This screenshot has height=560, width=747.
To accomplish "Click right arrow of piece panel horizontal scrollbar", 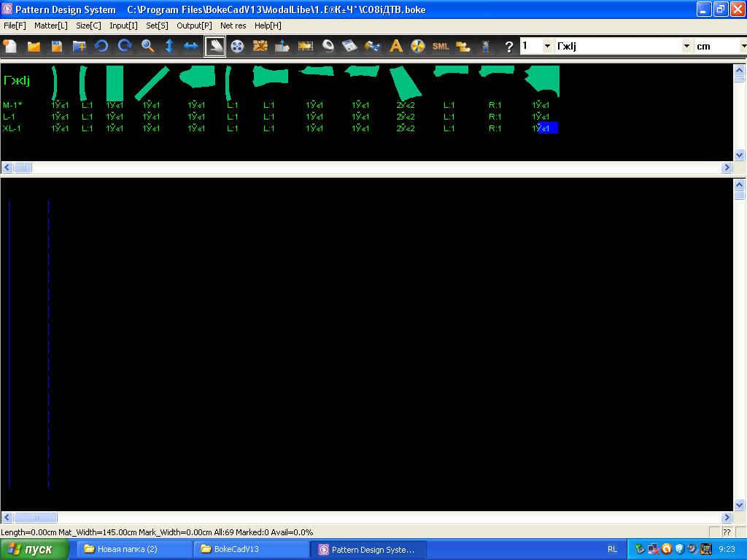I will coord(727,167).
